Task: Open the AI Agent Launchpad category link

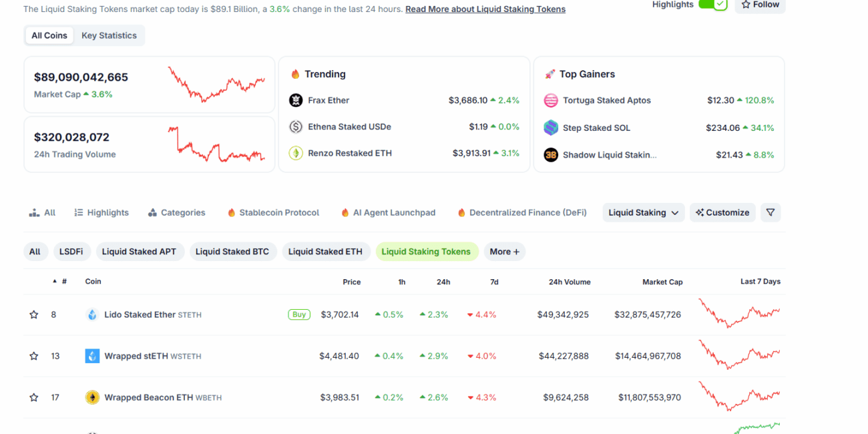Action: click(x=388, y=212)
